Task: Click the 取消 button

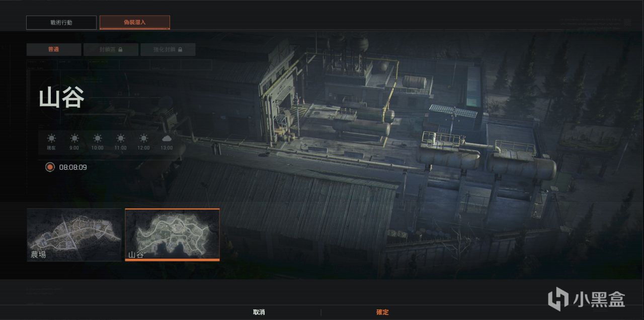Action: pyautogui.click(x=259, y=312)
